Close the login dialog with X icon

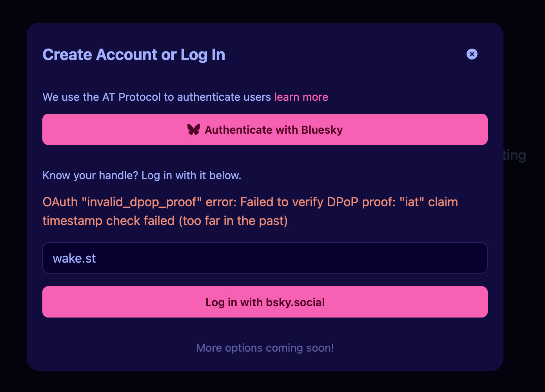[472, 54]
